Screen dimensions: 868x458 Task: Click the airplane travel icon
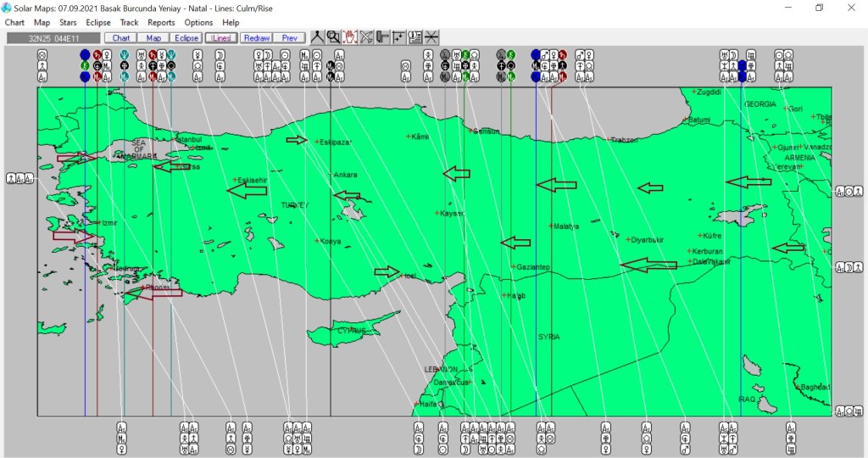(366, 37)
